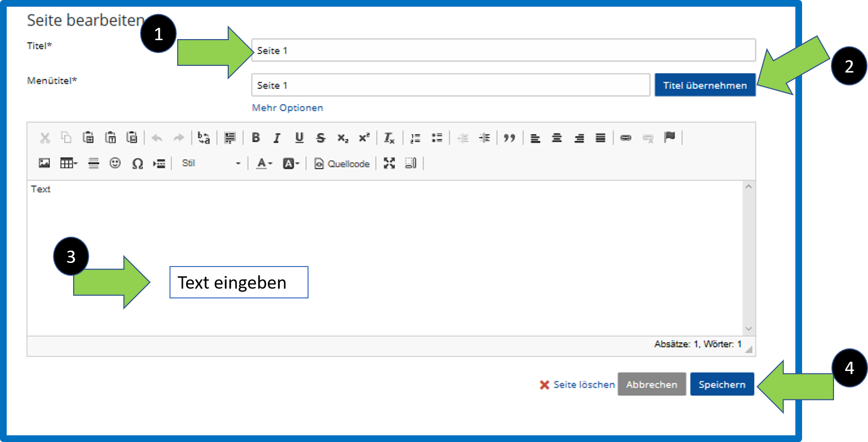868x442 pixels.
Task: Click the Titel übernehmen button
Action: pyautogui.click(x=705, y=85)
